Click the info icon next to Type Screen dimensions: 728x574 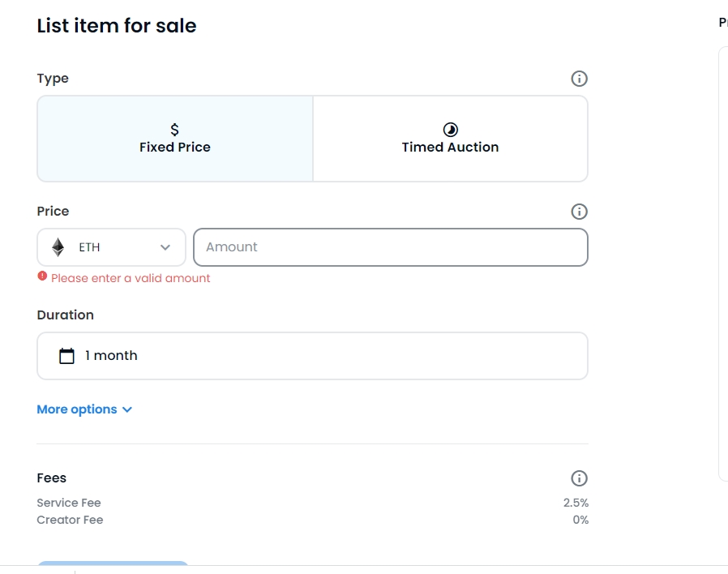click(579, 79)
